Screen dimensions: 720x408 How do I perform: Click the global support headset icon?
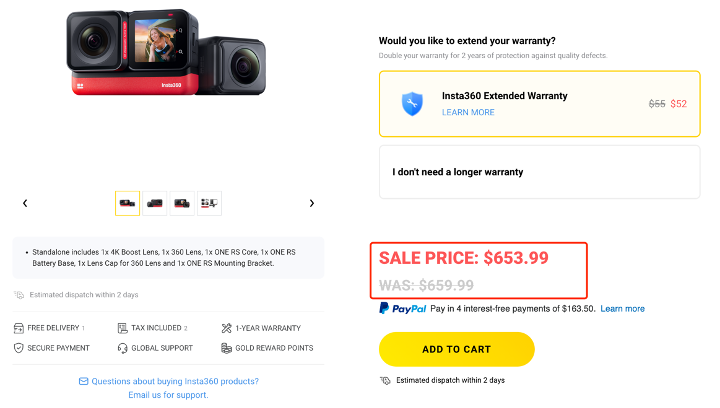pyautogui.click(x=123, y=348)
